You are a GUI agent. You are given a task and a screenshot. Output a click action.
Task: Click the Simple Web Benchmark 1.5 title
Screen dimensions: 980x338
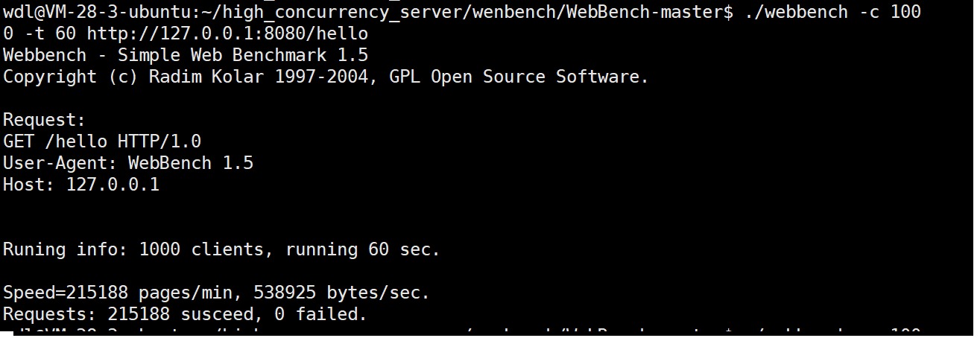[243, 55]
